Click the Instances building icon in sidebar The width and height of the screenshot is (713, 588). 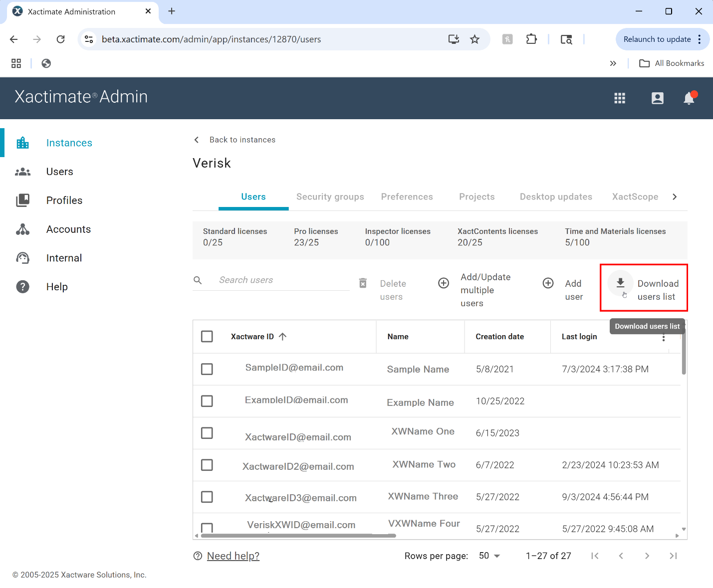23,143
